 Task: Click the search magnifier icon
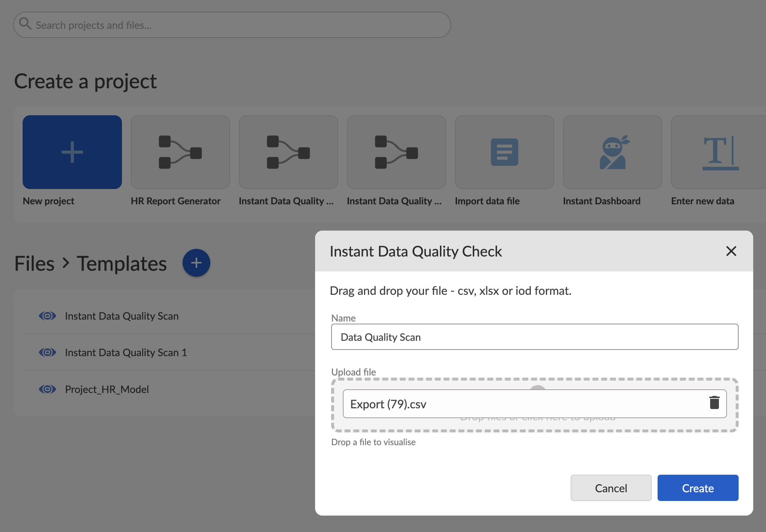(25, 24)
